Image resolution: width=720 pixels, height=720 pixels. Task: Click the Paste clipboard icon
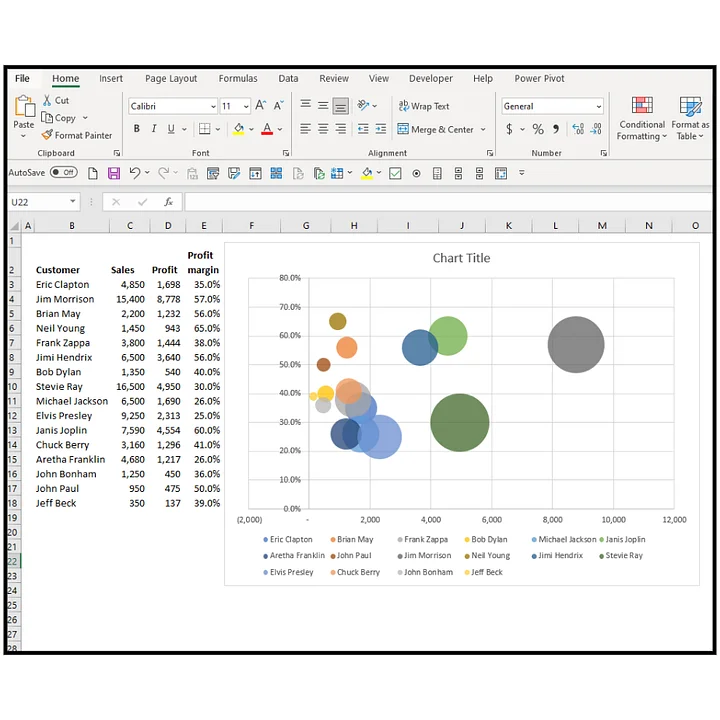24,106
